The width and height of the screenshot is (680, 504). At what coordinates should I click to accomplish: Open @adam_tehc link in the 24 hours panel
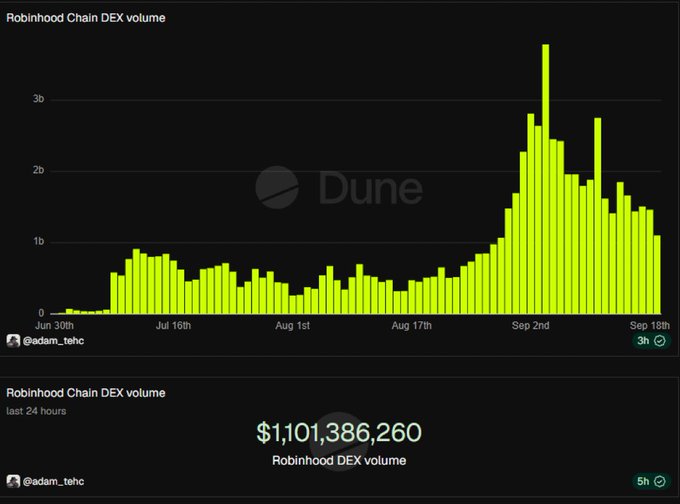pyautogui.click(x=53, y=481)
